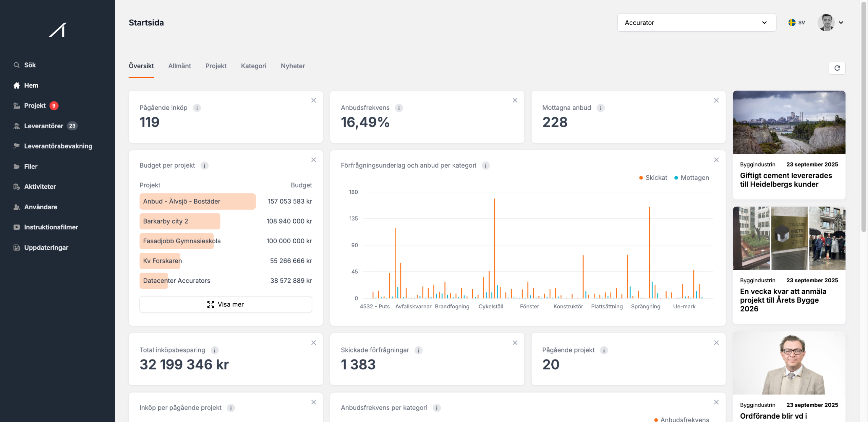Expand the Accurator company dropdown
Image resolution: width=868 pixels, height=422 pixels.
[696, 23]
